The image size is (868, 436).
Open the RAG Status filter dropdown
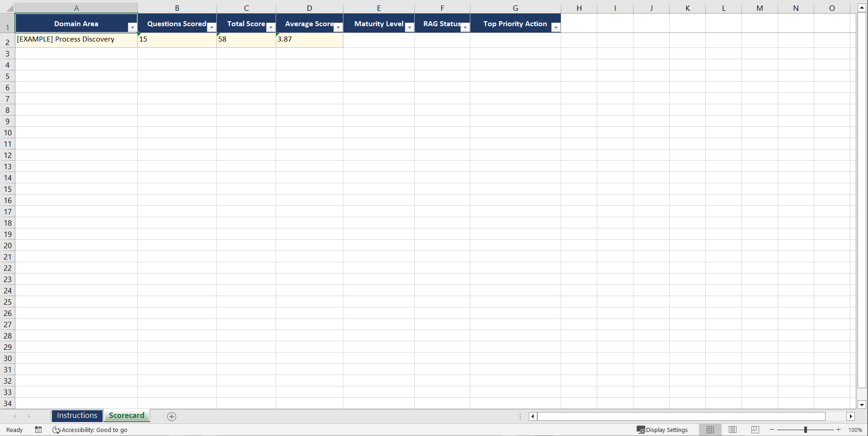465,28
